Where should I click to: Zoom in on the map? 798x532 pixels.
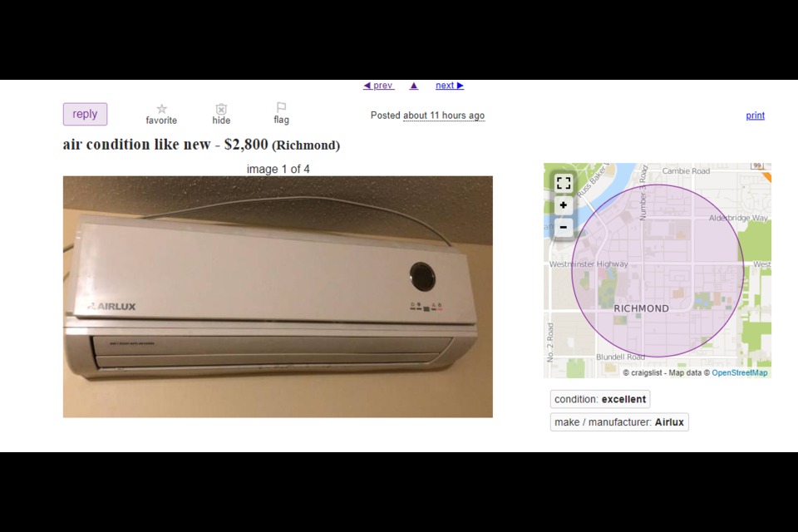tap(564, 205)
